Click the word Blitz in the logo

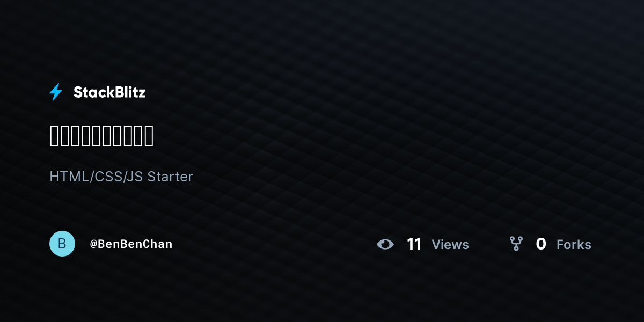128,92
